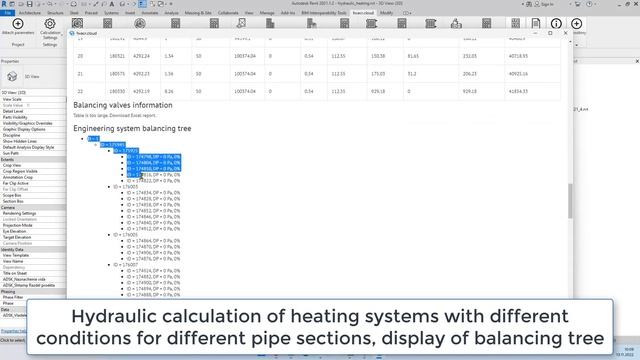Collapse the Extents properties group
The image size is (640, 360).
(x=33, y=159)
